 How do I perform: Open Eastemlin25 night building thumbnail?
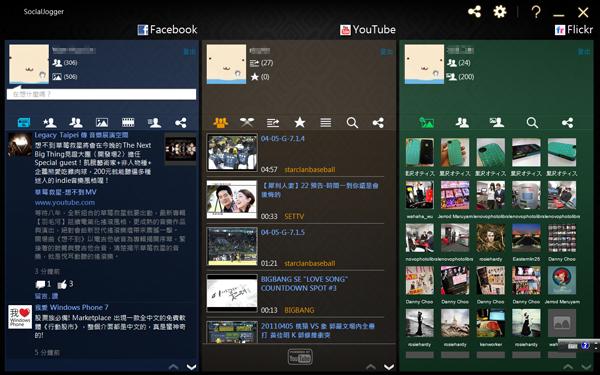(x=526, y=238)
